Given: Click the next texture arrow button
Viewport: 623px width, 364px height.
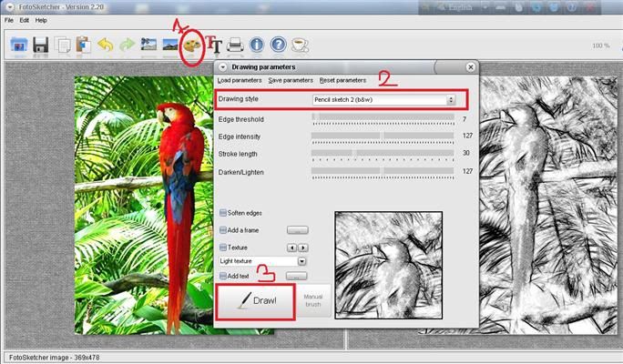Looking at the screenshot, I should point(303,248).
